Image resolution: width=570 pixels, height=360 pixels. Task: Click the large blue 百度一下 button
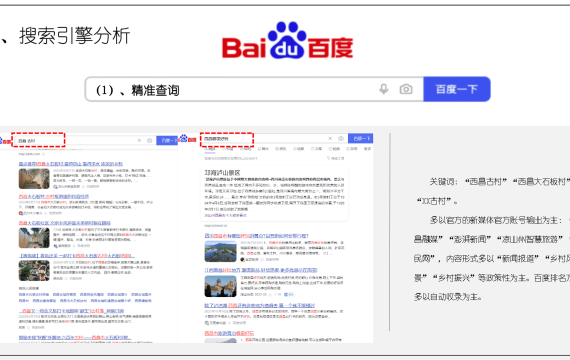(457, 89)
